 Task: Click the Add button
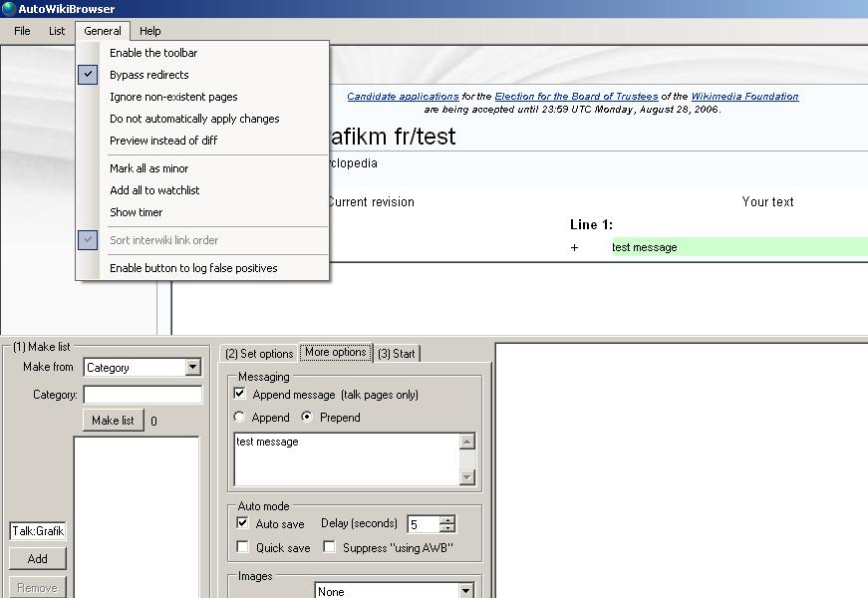pyautogui.click(x=37, y=559)
